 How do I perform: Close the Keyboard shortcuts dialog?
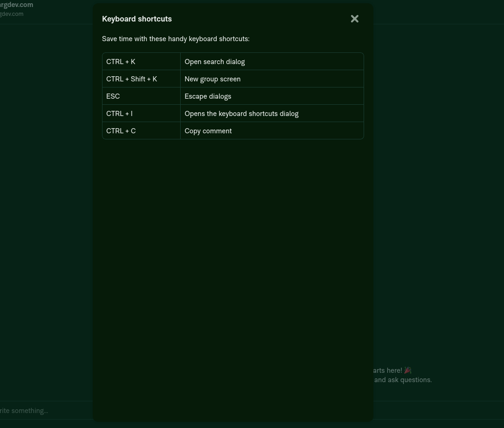(x=355, y=19)
